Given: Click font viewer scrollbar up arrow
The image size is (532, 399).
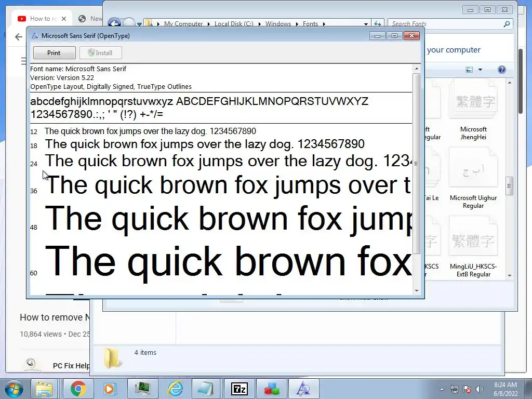Looking at the screenshot, I should tap(417, 69).
